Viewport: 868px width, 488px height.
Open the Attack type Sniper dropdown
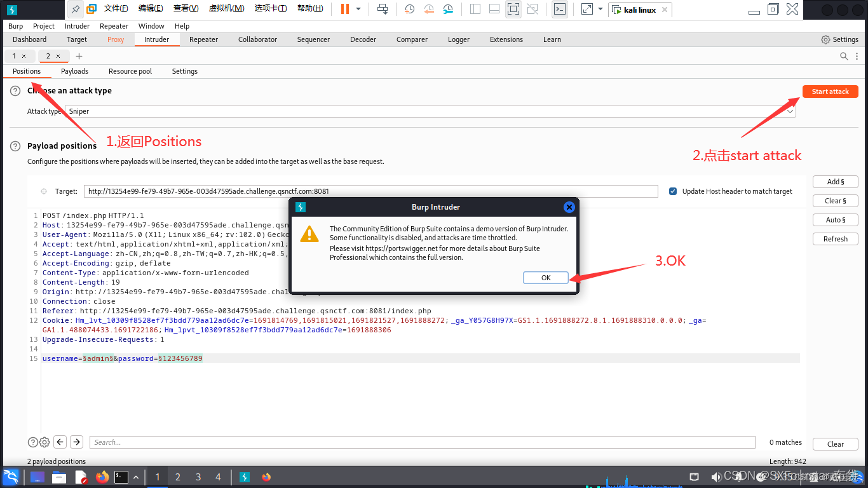click(430, 111)
